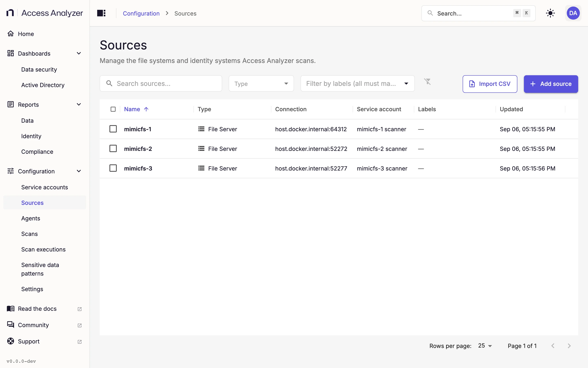Click the Import CSV button
588x368 pixels.
point(490,84)
